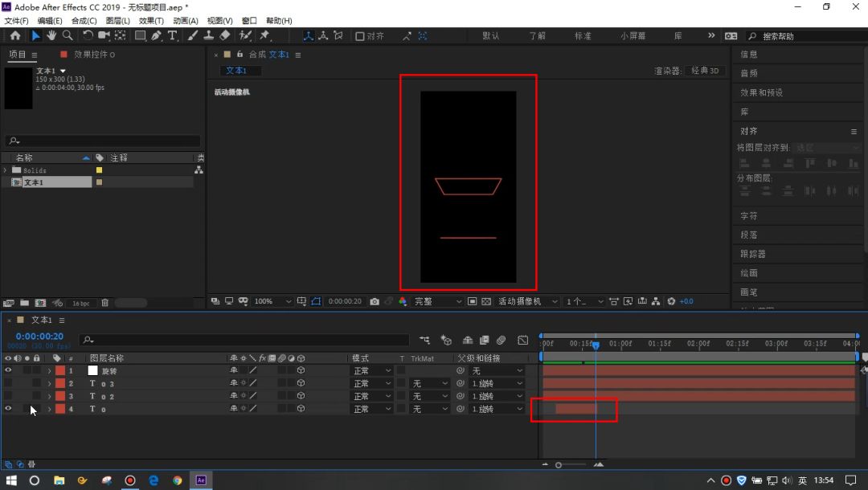The height and width of the screenshot is (490, 868).
Task: Select the Rectangle shape tool
Action: 140,35
